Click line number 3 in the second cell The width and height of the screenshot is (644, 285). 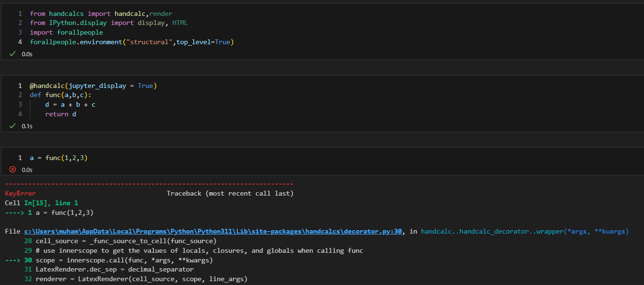coord(20,104)
